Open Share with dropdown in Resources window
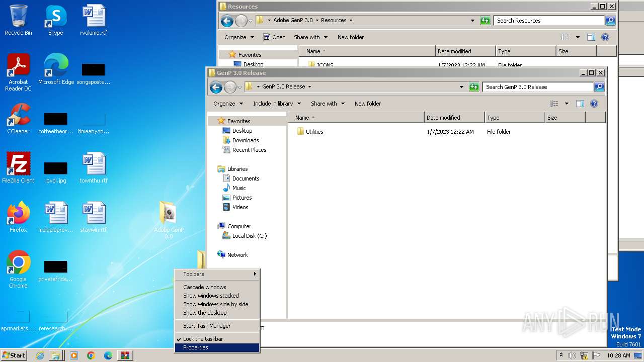Viewport: 644px width, 362px height. pyautogui.click(x=310, y=37)
